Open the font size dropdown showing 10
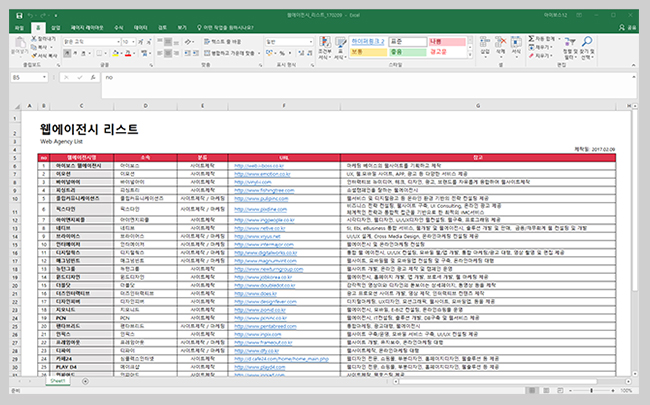Image resolution: width=650 pixels, height=405 pixels. [133, 42]
